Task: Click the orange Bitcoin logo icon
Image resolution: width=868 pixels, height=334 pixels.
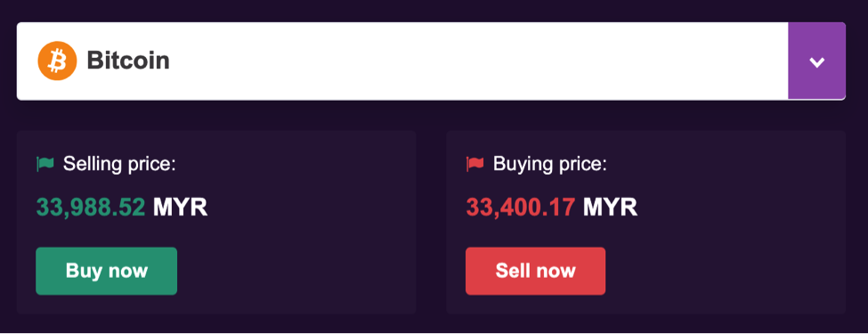Action: pyautogui.click(x=57, y=61)
